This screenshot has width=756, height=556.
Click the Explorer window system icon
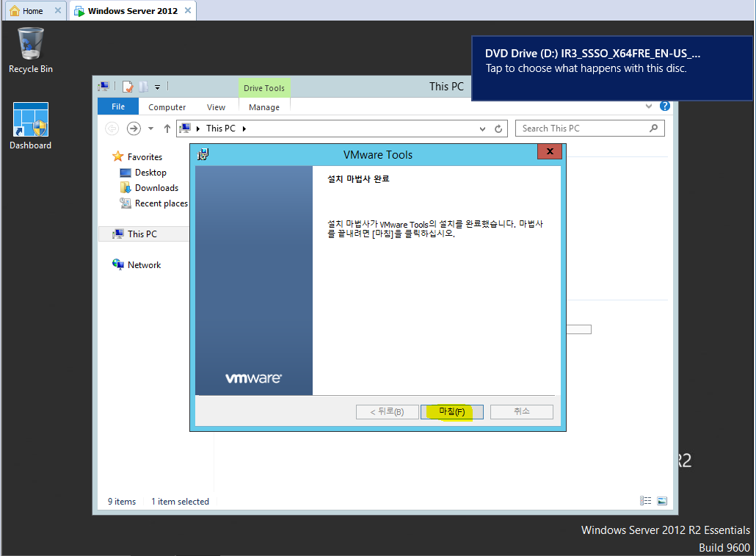(103, 87)
